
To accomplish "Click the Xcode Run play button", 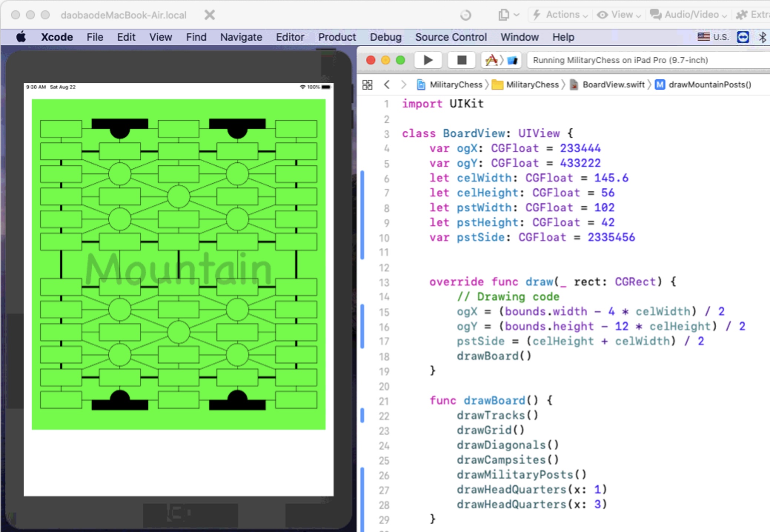I will pyautogui.click(x=428, y=60).
